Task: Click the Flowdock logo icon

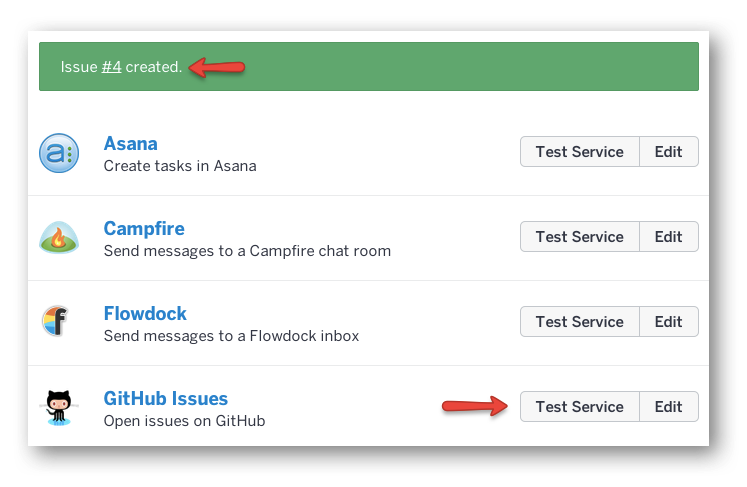Action: click(57, 322)
